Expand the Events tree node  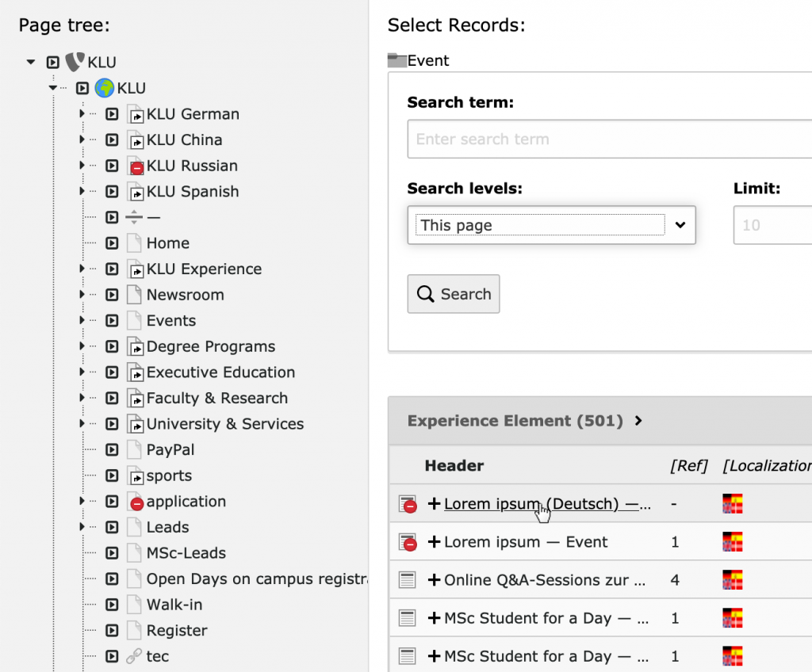pyautogui.click(x=82, y=320)
